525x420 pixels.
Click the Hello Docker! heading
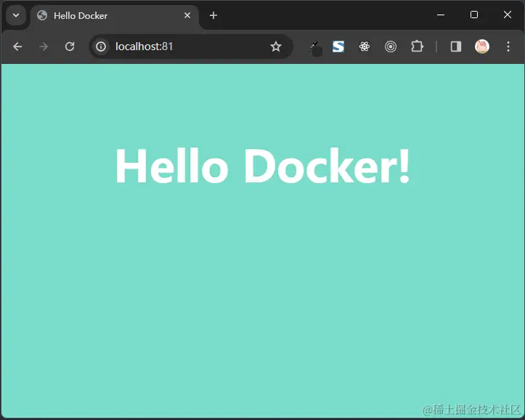pos(263,166)
